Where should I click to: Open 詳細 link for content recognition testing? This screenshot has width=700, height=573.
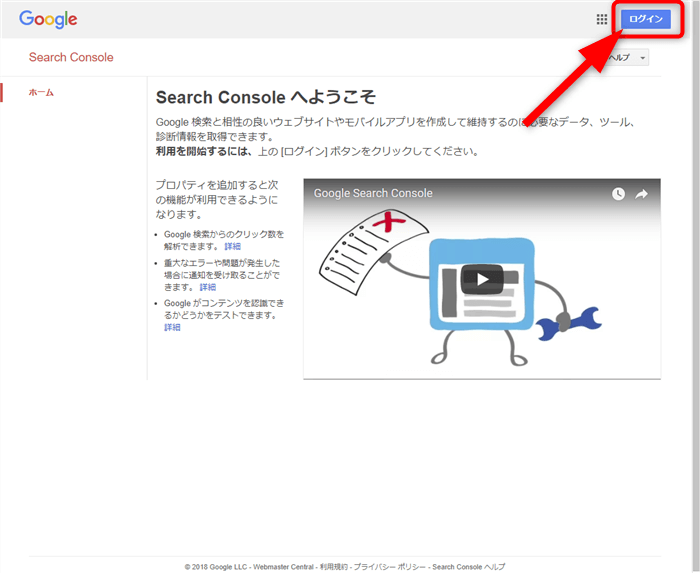[x=172, y=327]
